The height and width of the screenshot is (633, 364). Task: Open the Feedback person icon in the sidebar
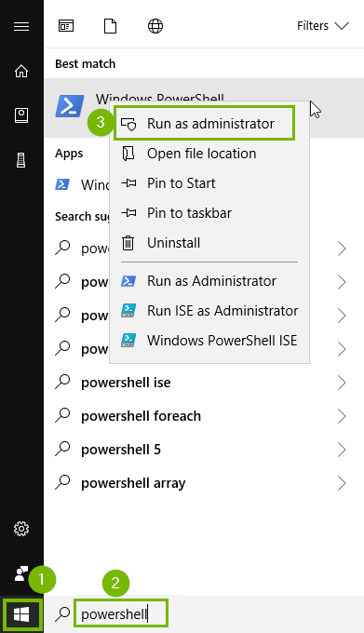21,572
